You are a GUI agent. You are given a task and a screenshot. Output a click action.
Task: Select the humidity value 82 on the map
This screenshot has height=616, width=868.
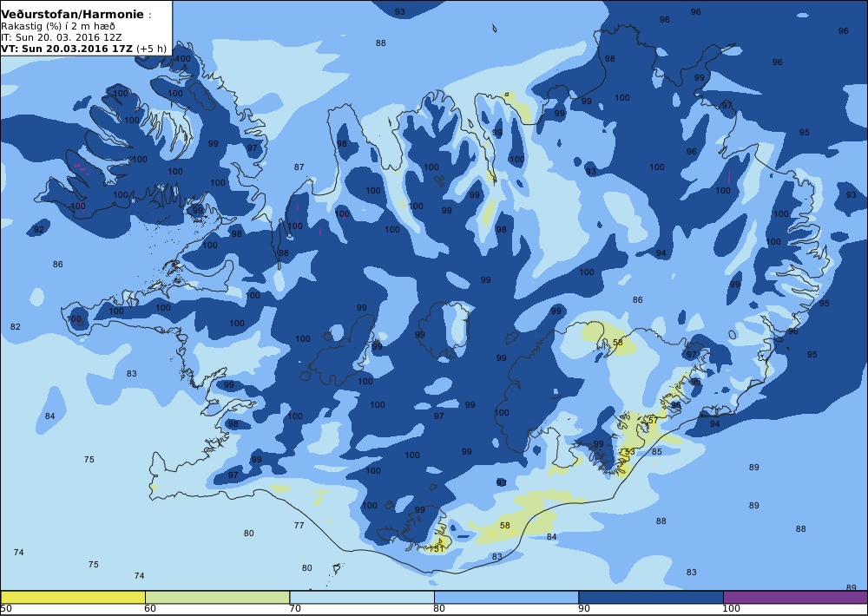(16, 326)
